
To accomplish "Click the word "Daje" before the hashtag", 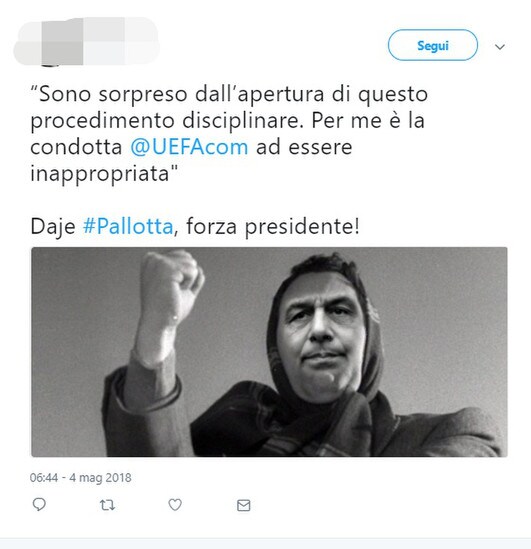I will 53,226.
